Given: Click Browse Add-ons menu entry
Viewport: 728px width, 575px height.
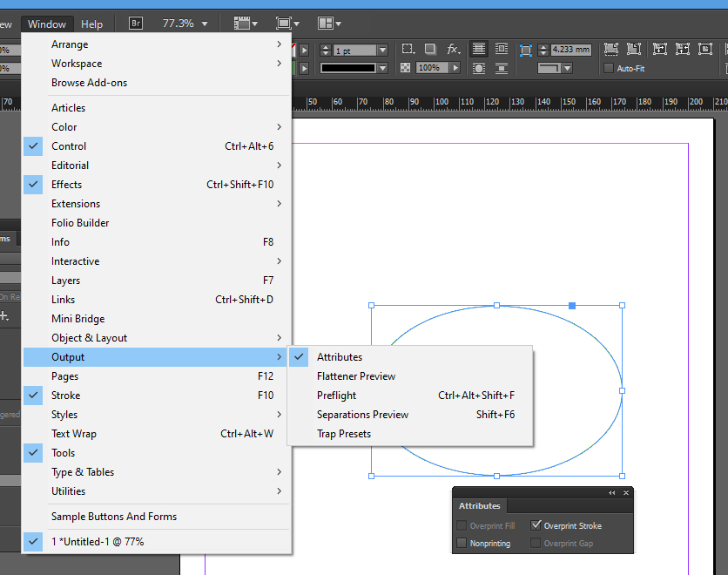Looking at the screenshot, I should coord(89,83).
